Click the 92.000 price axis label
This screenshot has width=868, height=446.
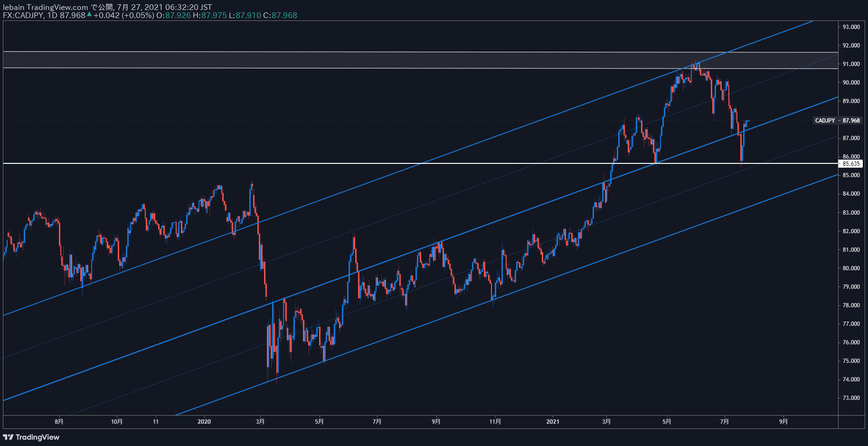pyautogui.click(x=851, y=46)
